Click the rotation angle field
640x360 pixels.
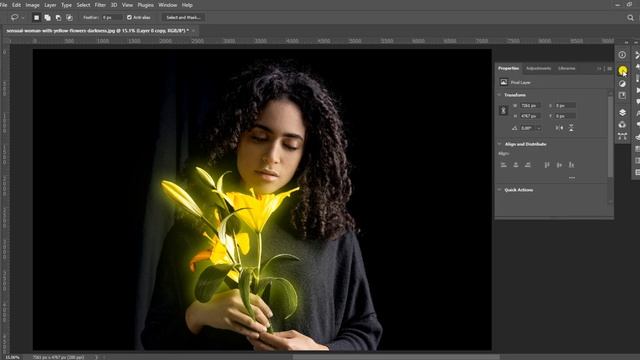tap(528, 128)
